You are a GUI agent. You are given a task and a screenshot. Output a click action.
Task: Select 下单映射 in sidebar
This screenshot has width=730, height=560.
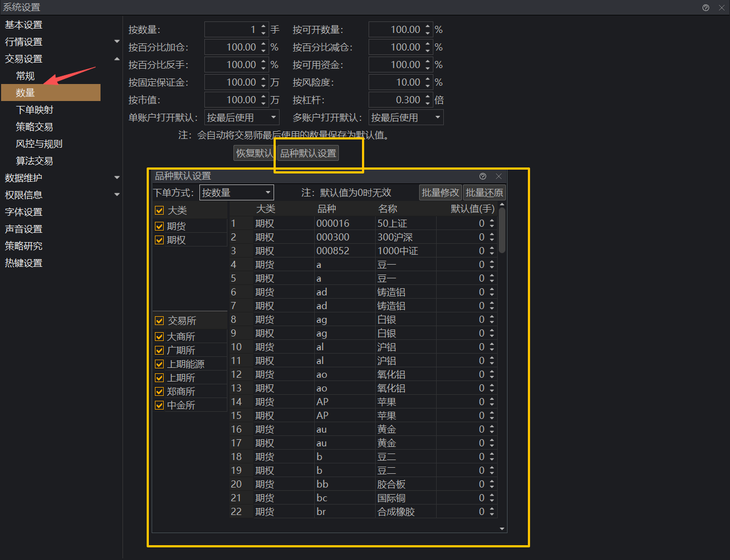(x=35, y=110)
